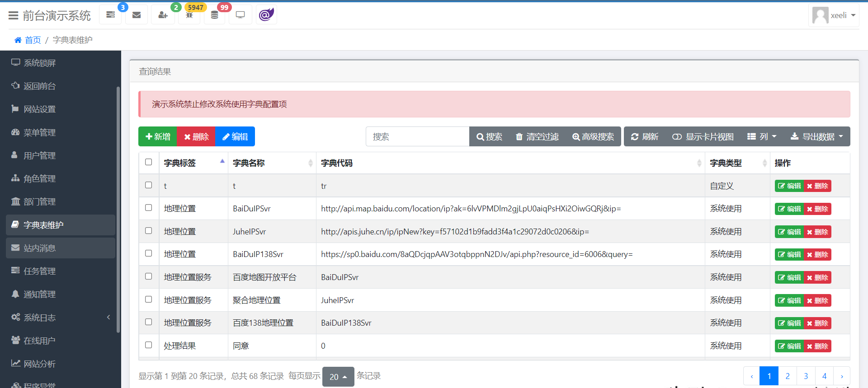This screenshot has width=868, height=388.
Task: Open the bug icon with badge 5947
Action: tap(189, 15)
